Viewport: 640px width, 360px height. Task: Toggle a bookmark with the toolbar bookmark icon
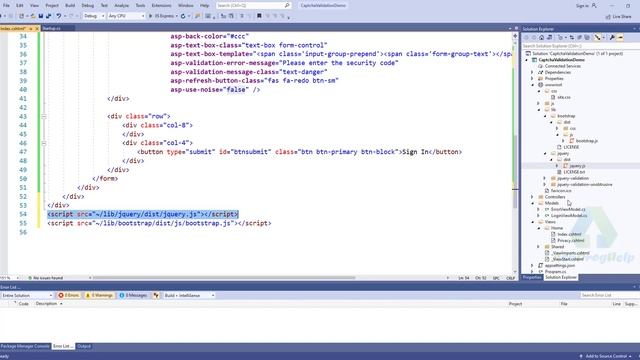point(259,16)
